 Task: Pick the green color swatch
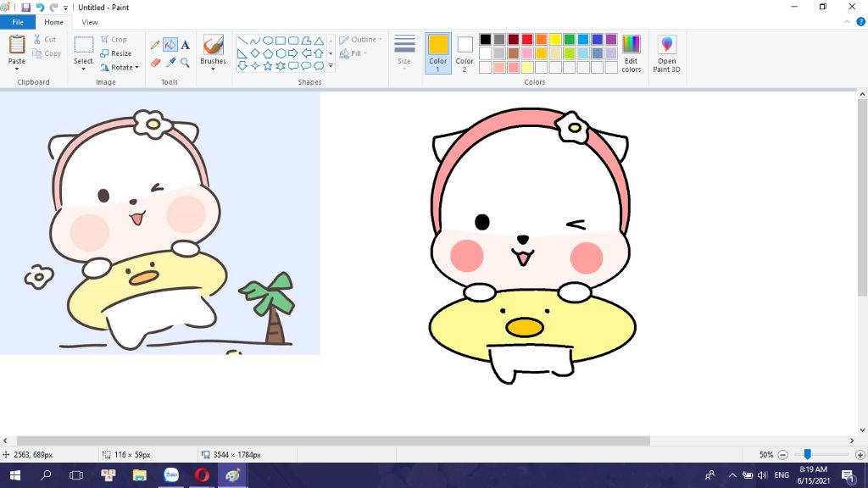tap(569, 39)
